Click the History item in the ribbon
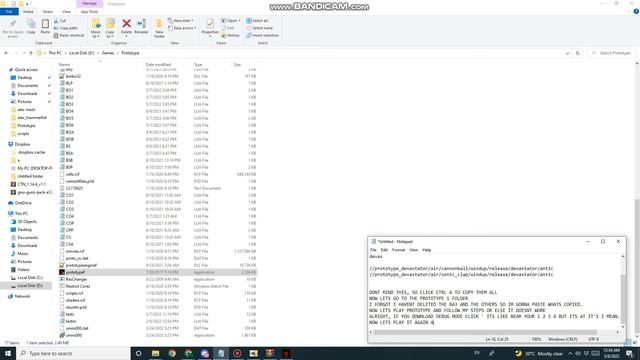This screenshot has width=640, height=360. pos(230,35)
